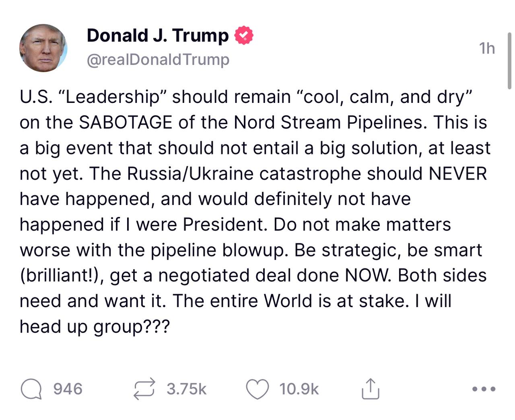Viewport: 515px width, 420px height.
Task: Click the 10.9k likes count
Action: [x=299, y=389]
